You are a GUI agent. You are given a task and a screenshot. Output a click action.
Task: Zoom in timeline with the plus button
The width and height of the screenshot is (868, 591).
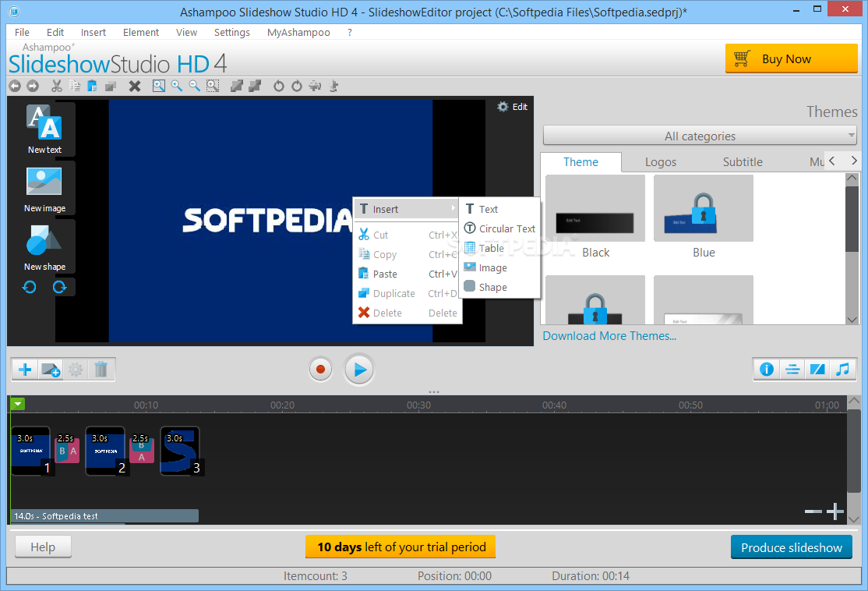click(834, 511)
